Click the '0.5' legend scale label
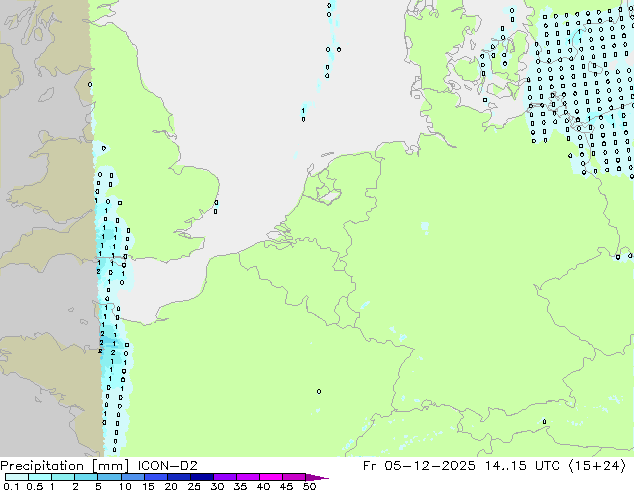Screen dimensions: 634x490 point(35,486)
